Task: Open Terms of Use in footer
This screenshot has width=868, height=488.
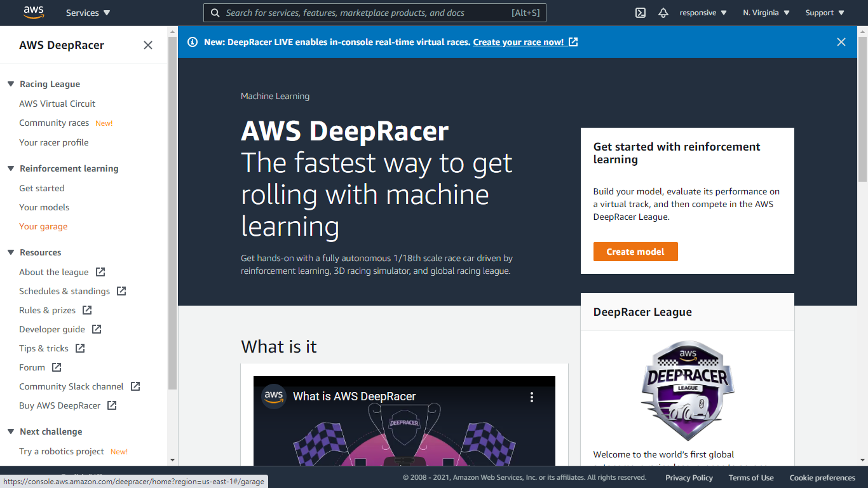Action: pyautogui.click(x=751, y=478)
